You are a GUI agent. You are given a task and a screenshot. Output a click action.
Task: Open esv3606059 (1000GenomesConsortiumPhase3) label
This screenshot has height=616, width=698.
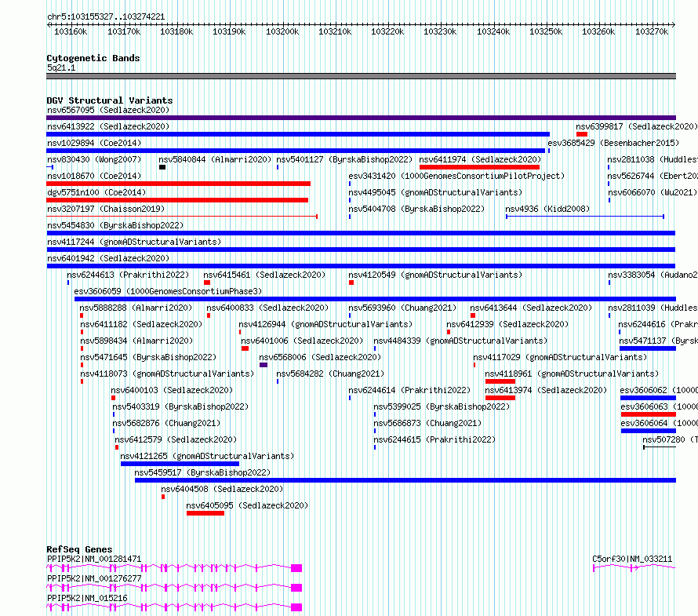[x=168, y=291]
